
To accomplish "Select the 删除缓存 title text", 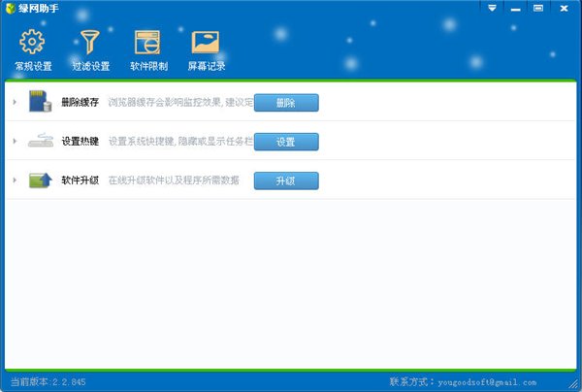I will point(81,102).
